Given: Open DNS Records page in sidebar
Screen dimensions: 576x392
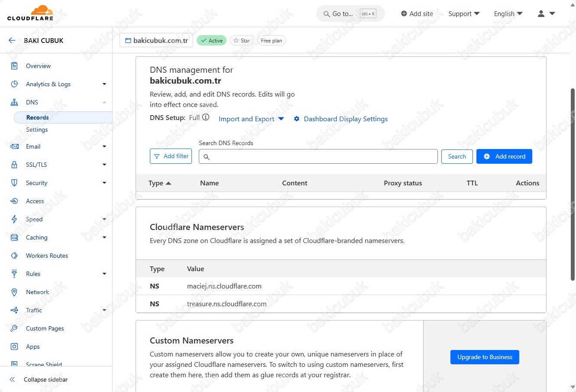Looking at the screenshot, I should click(x=63, y=117).
